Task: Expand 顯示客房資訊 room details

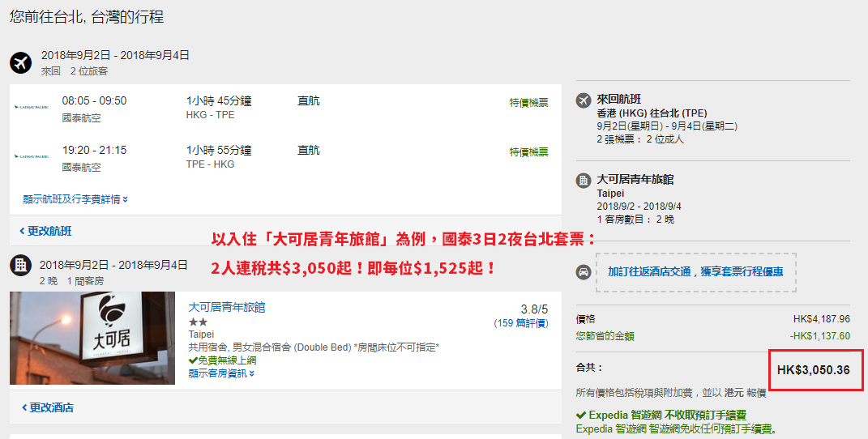Action: [221, 373]
